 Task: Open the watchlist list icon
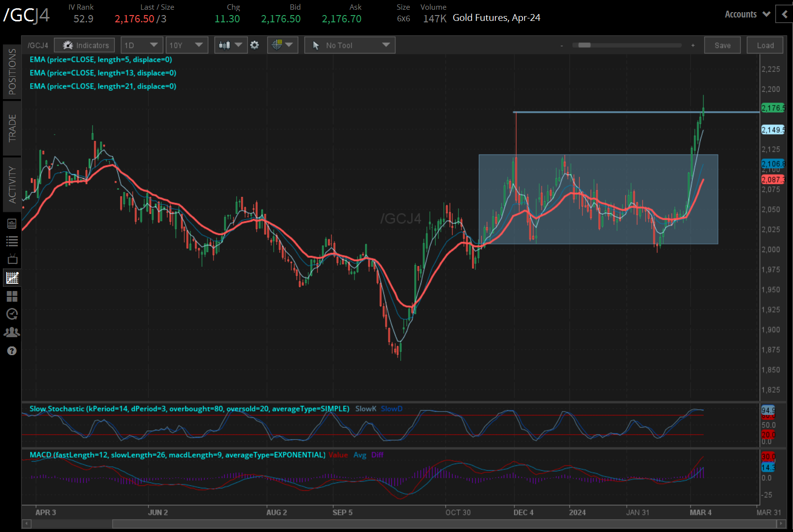pyautogui.click(x=12, y=241)
